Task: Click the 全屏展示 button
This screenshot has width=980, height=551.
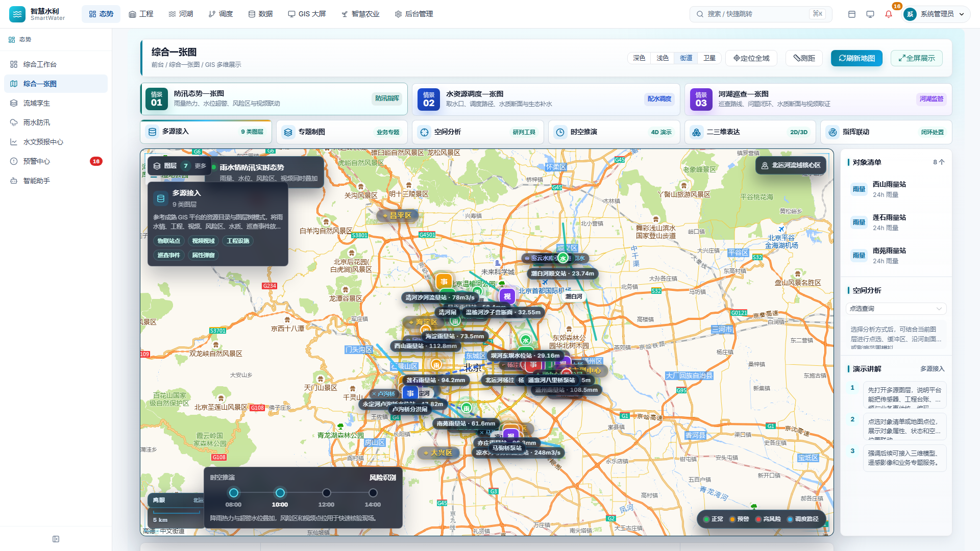Action: [917, 58]
